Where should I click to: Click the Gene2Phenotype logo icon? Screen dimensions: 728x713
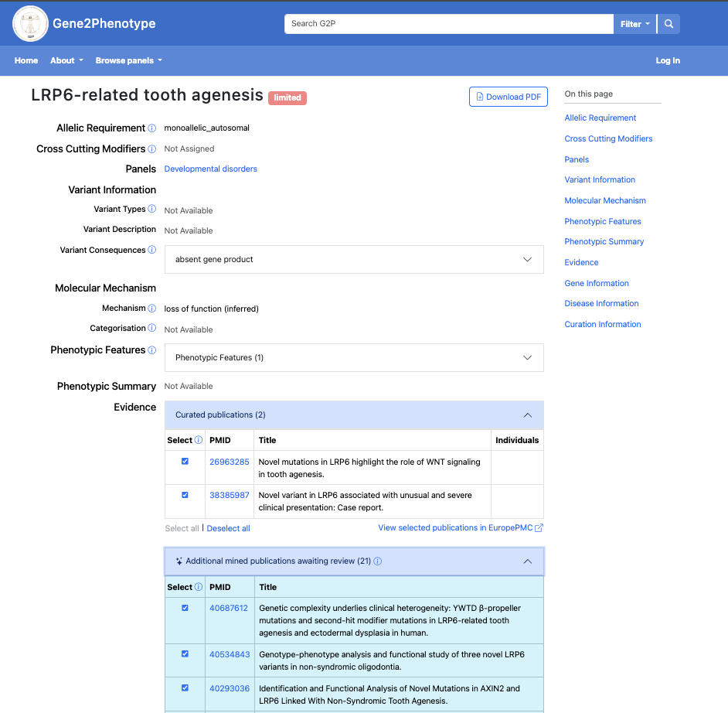(x=31, y=24)
